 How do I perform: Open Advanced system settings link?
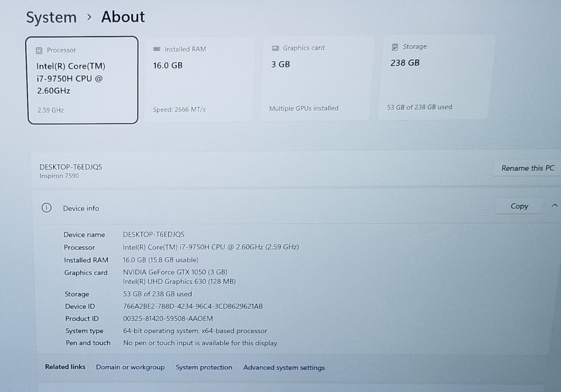tap(284, 367)
